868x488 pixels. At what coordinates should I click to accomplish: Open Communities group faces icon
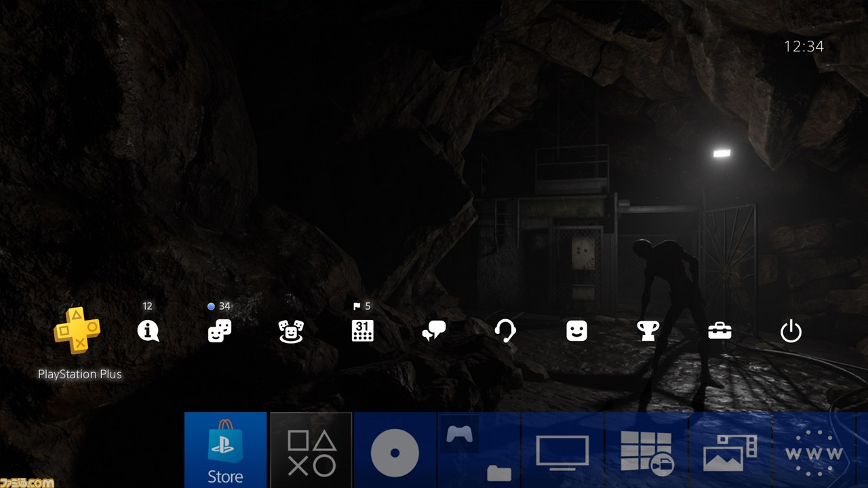pyautogui.click(x=291, y=331)
